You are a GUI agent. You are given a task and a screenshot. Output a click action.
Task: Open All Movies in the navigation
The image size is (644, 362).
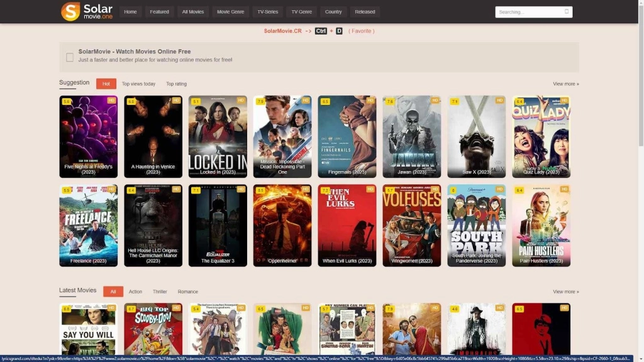pyautogui.click(x=193, y=12)
